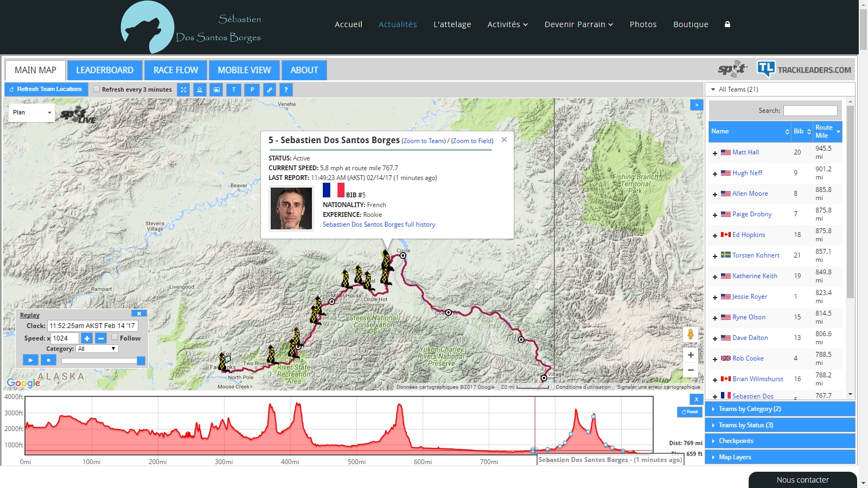Click the link/share icon in map toolbar
The image size is (868, 488).
click(x=269, y=89)
